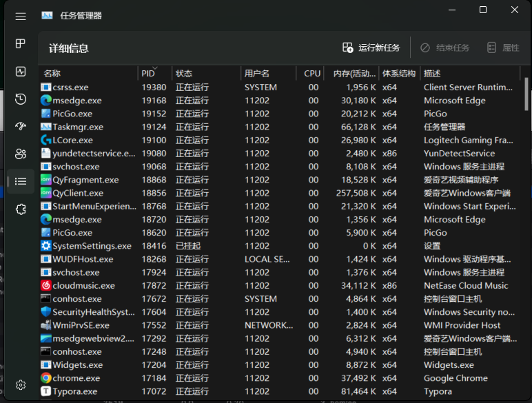Sort by 描述 column header

[470, 74]
